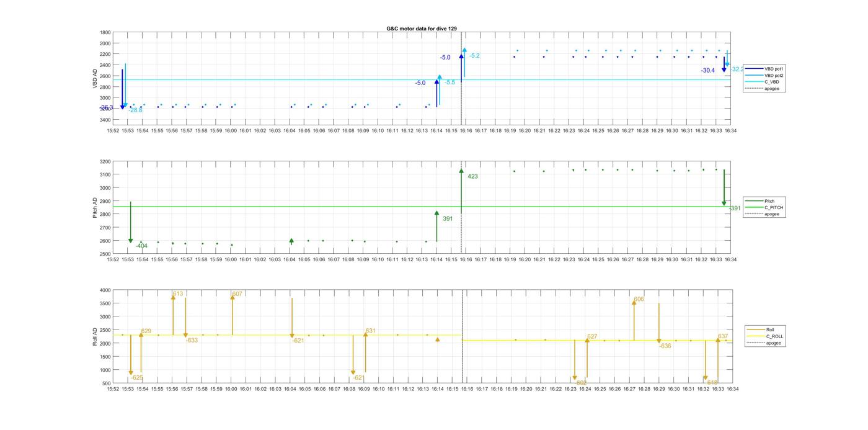Select the 'VBD pot2' legend entry
Viewport: 868px width, 430px height.
tap(764, 75)
